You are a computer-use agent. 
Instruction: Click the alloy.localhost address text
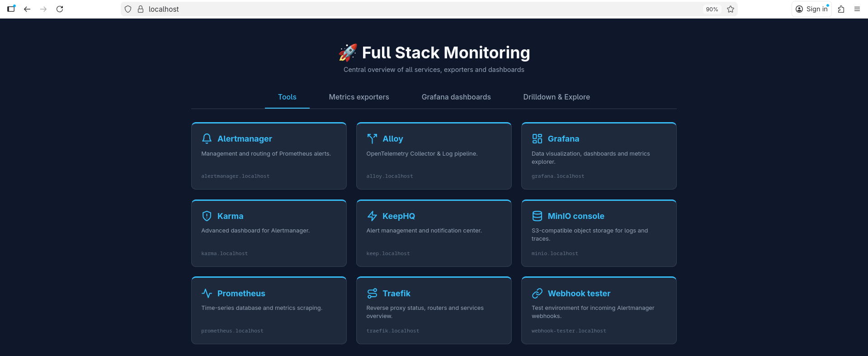point(390,176)
